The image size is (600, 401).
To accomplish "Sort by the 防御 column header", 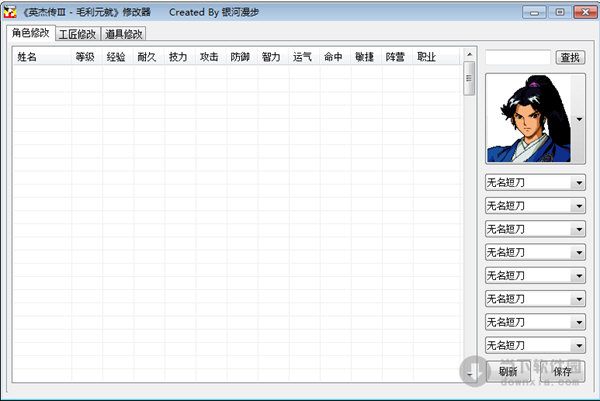I will tap(242, 57).
